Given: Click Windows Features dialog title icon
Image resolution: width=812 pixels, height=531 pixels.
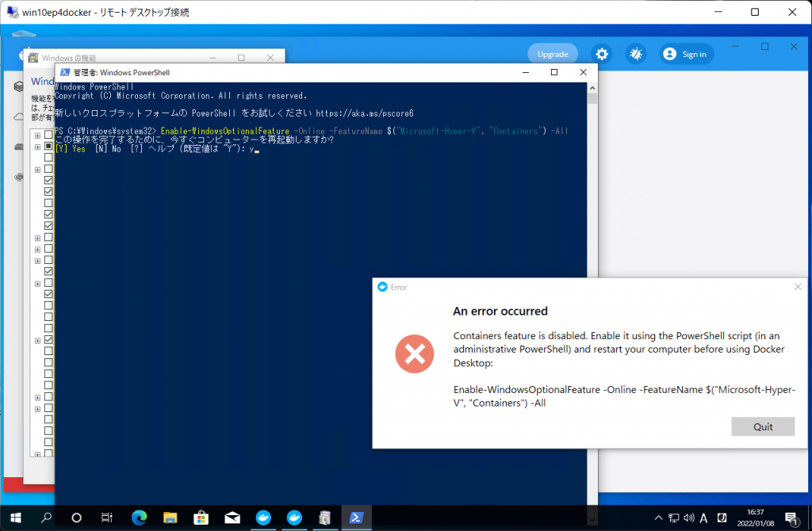Looking at the screenshot, I should tap(33, 57).
